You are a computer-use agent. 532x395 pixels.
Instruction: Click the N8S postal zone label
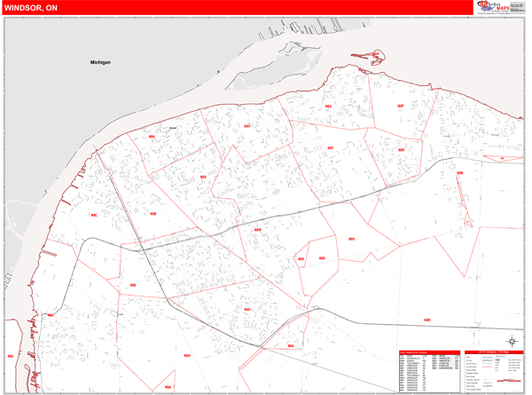click(x=328, y=107)
